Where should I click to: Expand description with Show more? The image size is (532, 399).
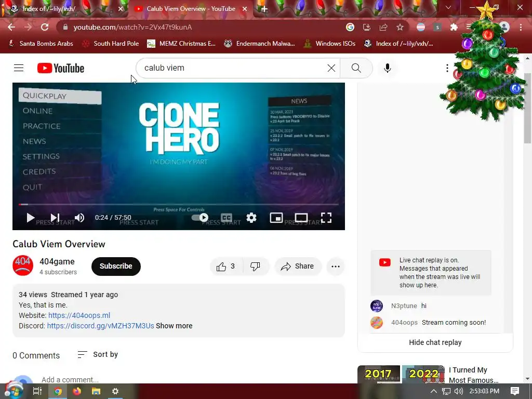click(x=174, y=326)
